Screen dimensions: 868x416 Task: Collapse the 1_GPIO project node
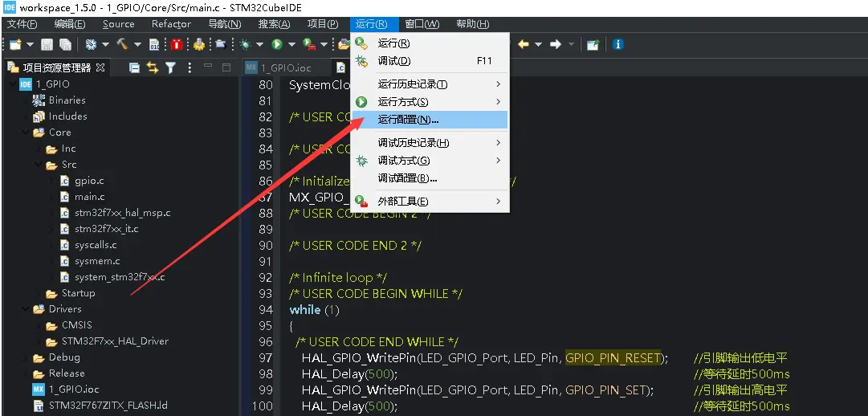[x=12, y=84]
